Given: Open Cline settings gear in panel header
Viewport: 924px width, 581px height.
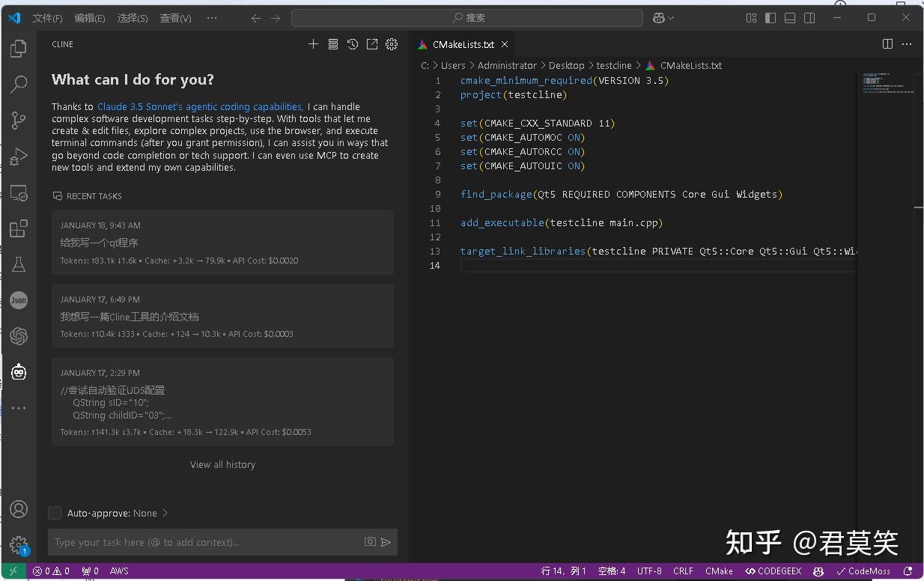Looking at the screenshot, I should click(392, 44).
